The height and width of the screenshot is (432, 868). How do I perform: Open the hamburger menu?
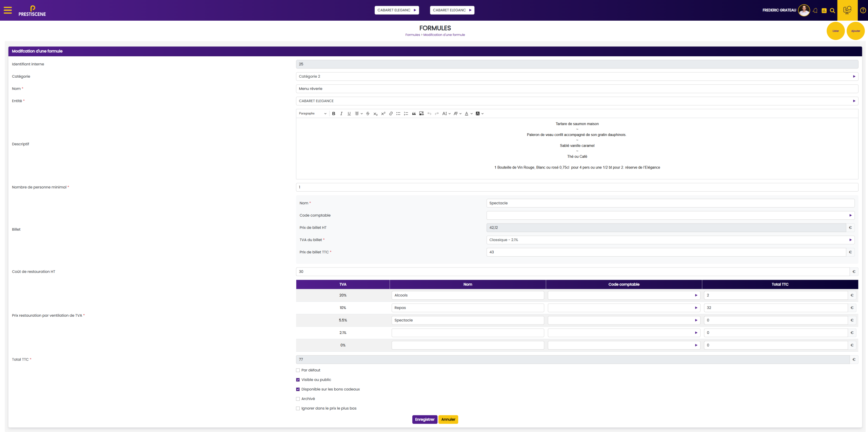coord(7,10)
